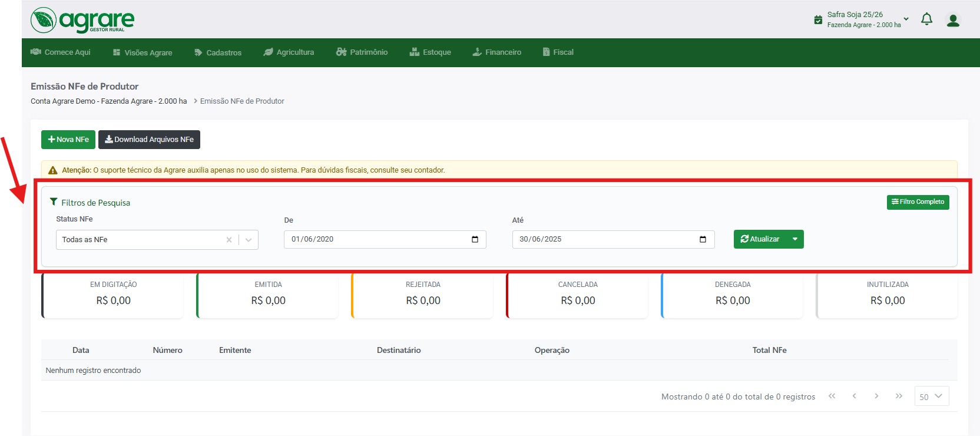Open the Fiscal menu
Image resolution: width=980 pixels, height=436 pixels.
(558, 52)
